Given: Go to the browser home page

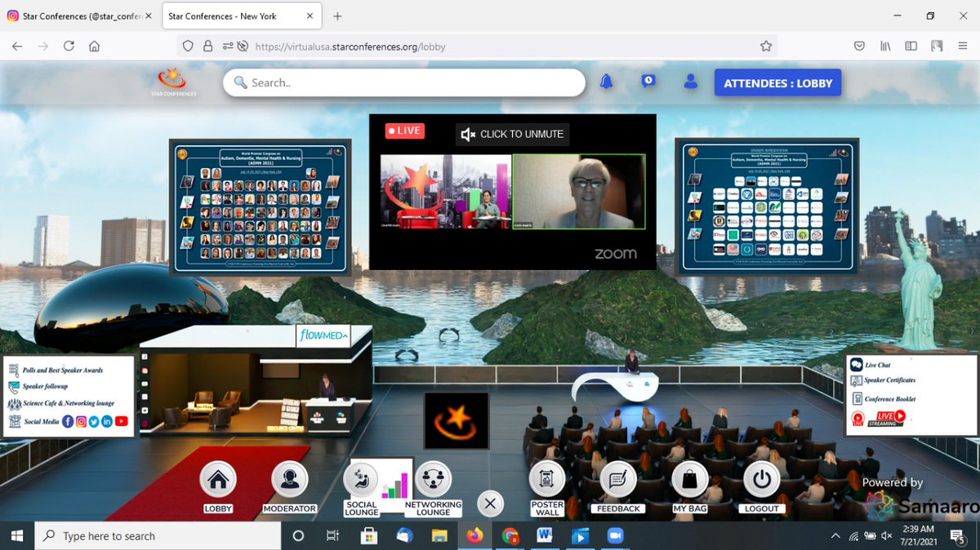Looking at the screenshot, I should 95,47.
